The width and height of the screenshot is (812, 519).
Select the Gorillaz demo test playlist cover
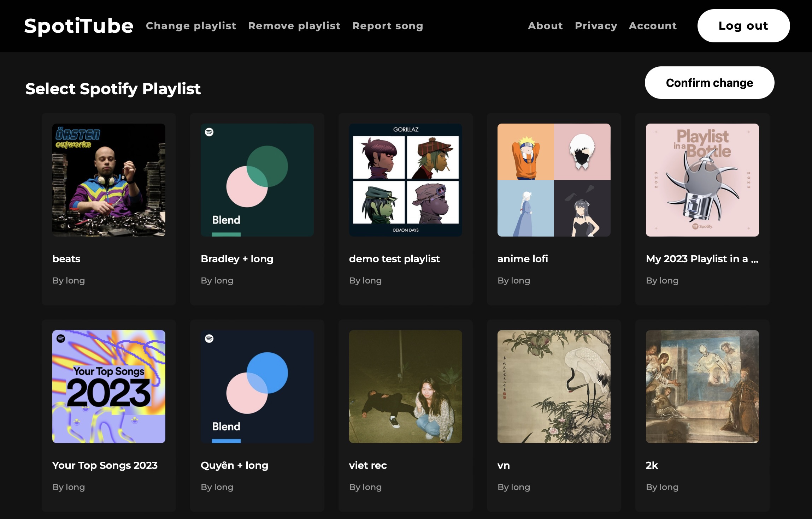click(x=406, y=180)
